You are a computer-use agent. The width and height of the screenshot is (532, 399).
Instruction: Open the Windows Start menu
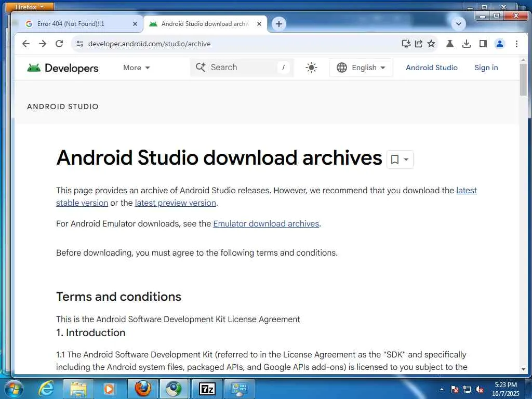[x=14, y=389]
